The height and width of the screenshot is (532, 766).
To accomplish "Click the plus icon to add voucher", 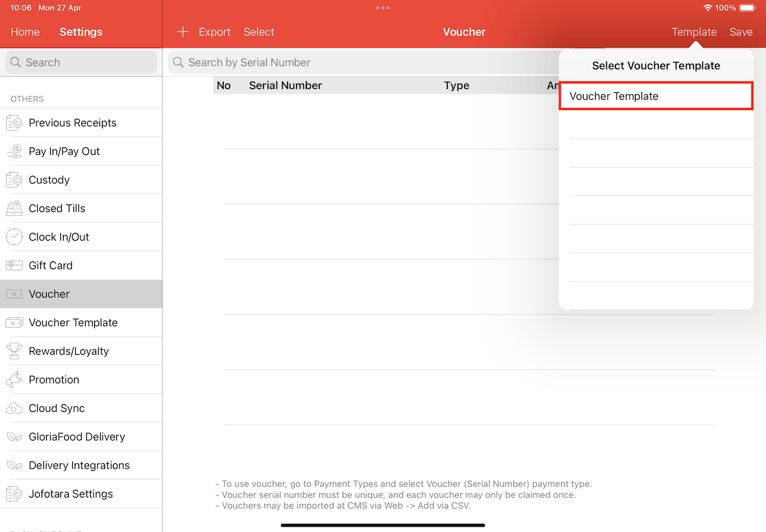I will click(182, 32).
